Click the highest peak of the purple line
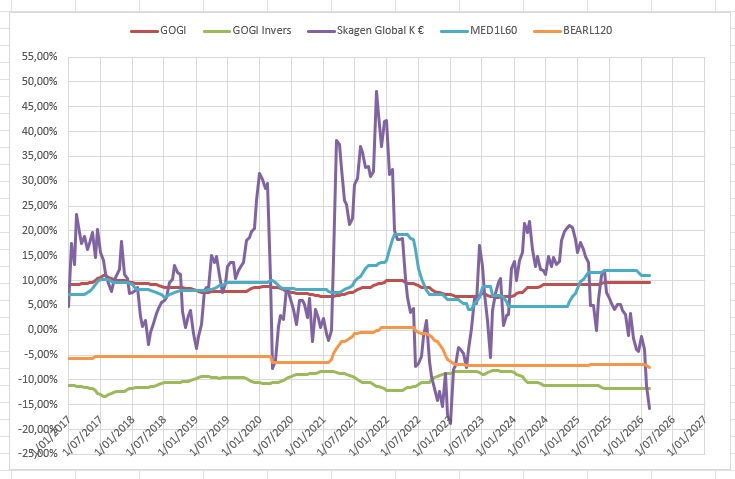Screen dimensions: 735x479 tap(376, 91)
